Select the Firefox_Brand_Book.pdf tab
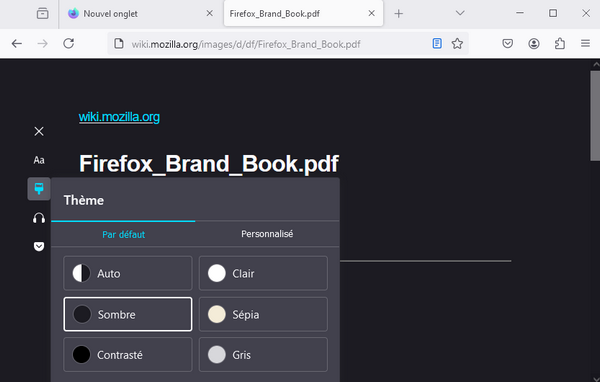 [303, 14]
